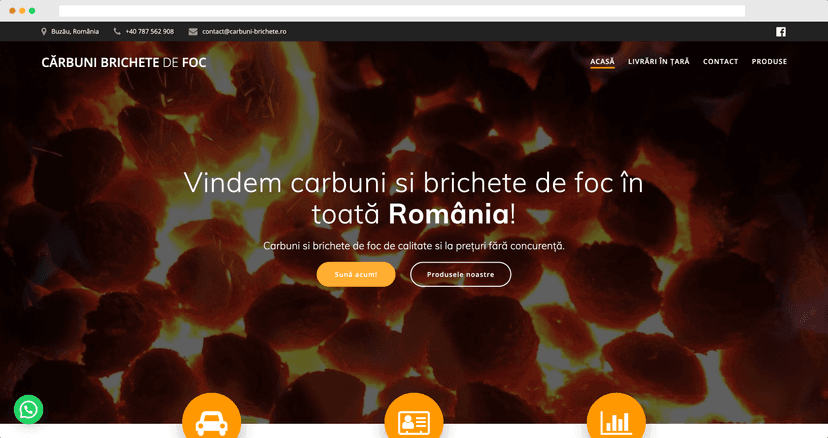Screen dimensions: 828x438
Task: Click the green browser window dot
Action: (x=32, y=11)
